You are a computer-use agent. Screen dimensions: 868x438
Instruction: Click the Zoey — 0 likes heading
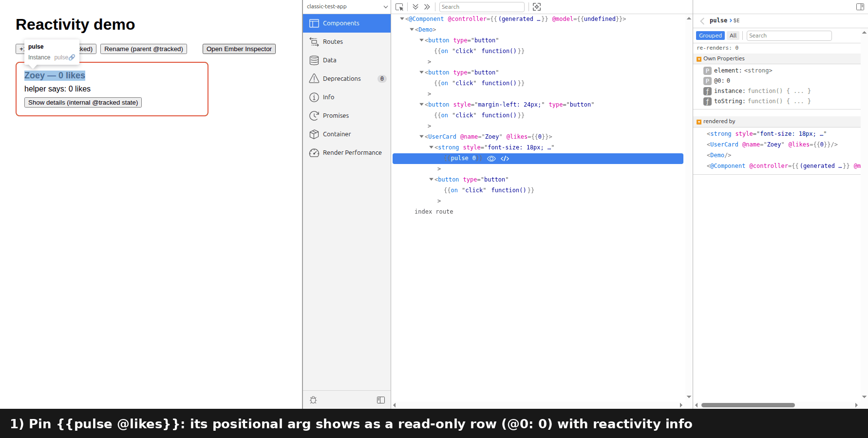pyautogui.click(x=55, y=75)
